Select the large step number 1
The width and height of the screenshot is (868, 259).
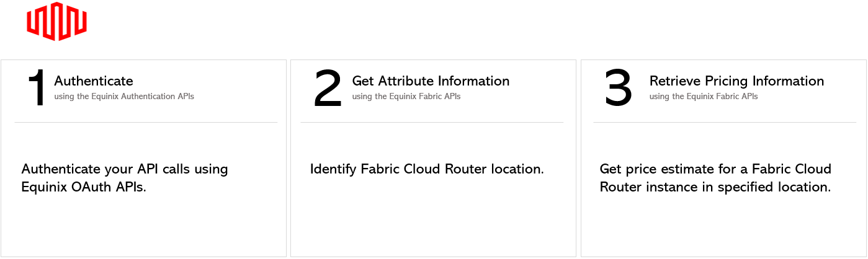pyautogui.click(x=38, y=88)
